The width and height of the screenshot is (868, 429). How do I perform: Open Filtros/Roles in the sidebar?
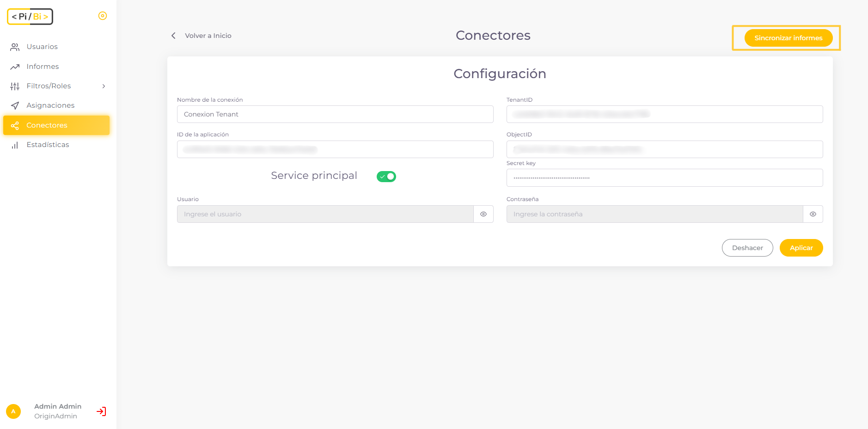coord(49,86)
